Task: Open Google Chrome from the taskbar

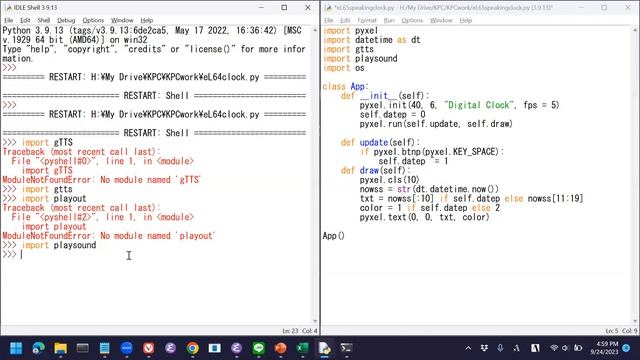Action: tap(193, 348)
